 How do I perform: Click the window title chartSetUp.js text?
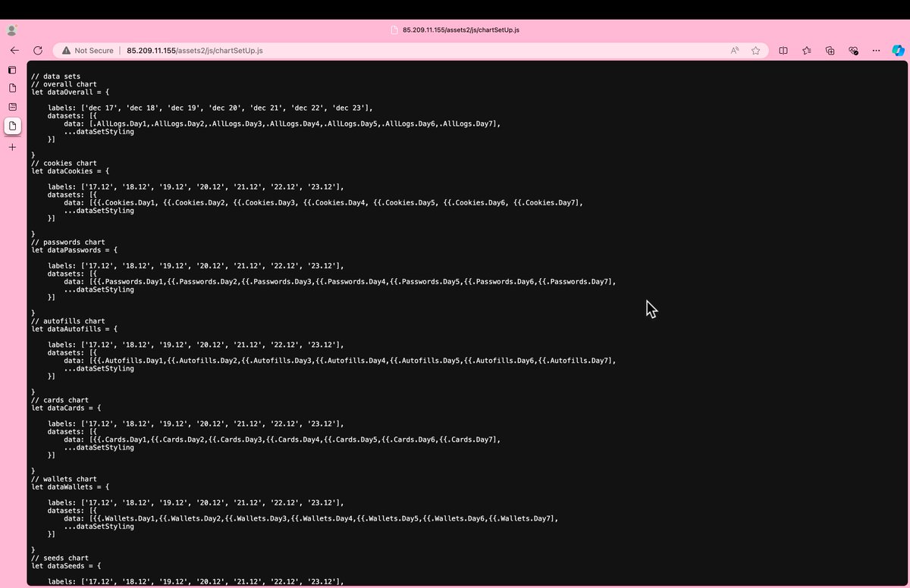pyautogui.click(x=460, y=30)
